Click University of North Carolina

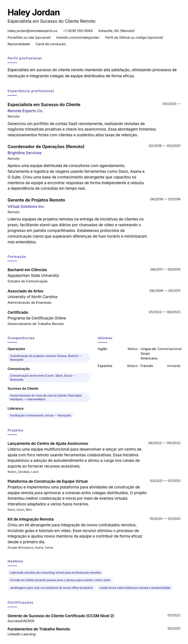click(32, 297)
